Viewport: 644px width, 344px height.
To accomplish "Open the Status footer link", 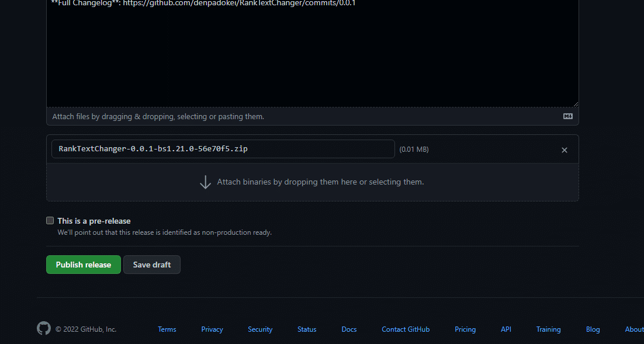I will 307,329.
